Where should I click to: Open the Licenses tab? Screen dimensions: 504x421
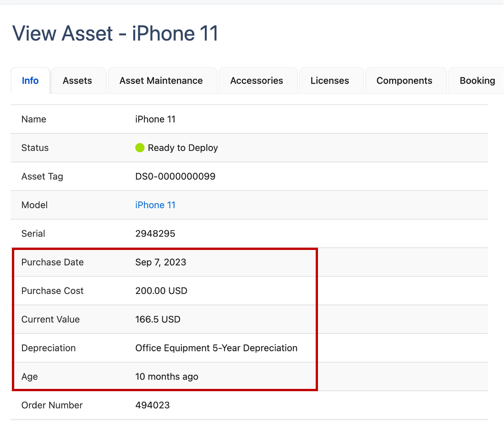click(x=329, y=81)
